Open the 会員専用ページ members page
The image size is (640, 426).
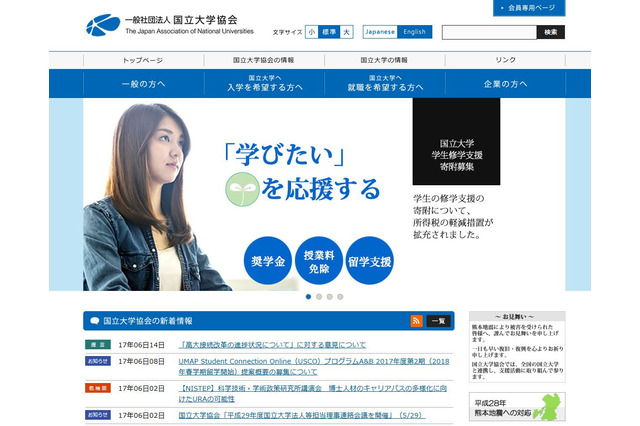(529, 8)
